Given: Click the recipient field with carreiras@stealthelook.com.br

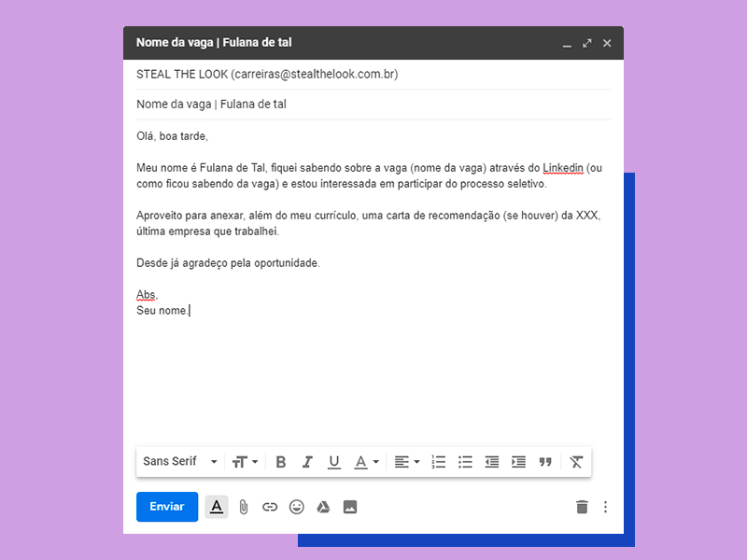Looking at the screenshot, I should coord(373,75).
